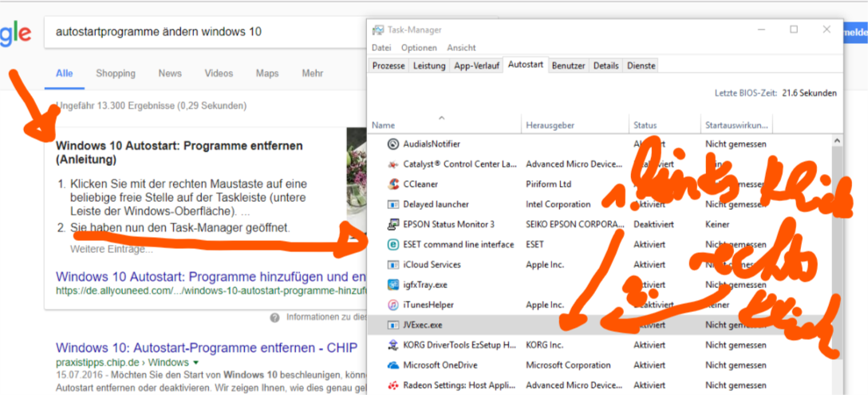Select the Autostart tab
The height and width of the screenshot is (395, 868).
click(x=526, y=65)
